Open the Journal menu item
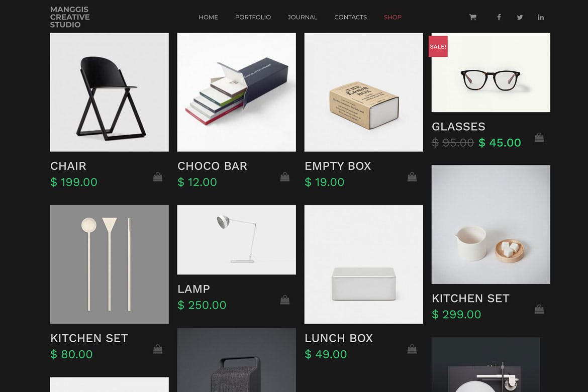 coord(302,17)
